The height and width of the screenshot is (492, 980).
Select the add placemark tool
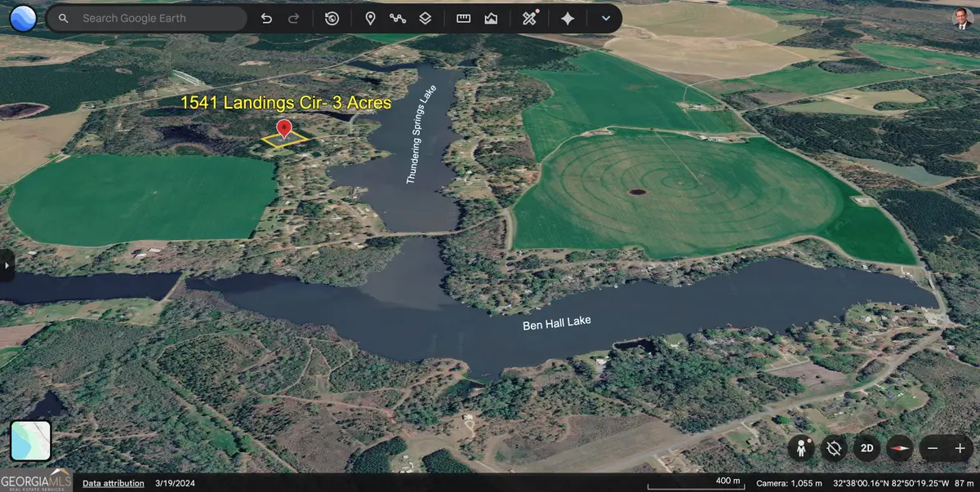coord(370,18)
